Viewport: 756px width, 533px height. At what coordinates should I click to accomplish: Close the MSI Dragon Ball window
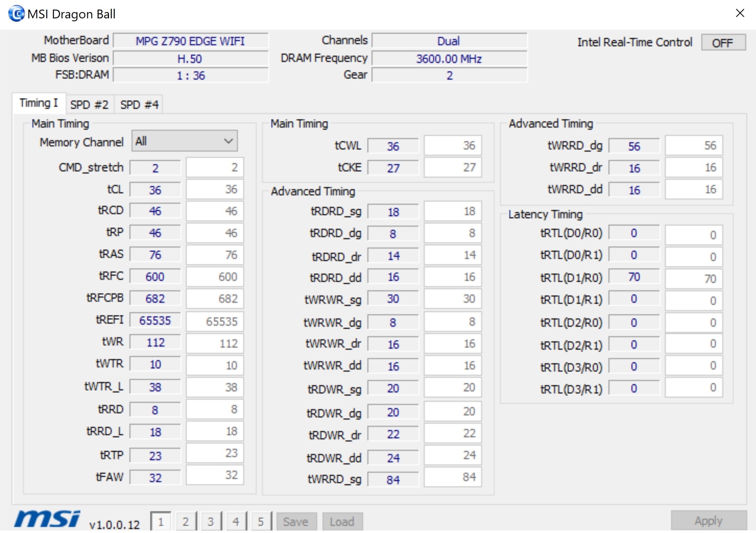pyautogui.click(x=740, y=13)
